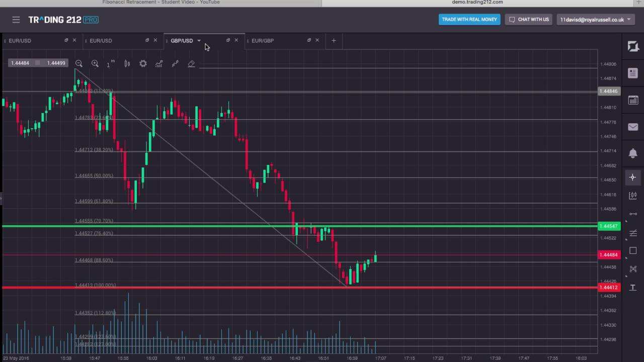Open the 1-minute timeframe selector
The image size is (644, 362).
click(110, 64)
